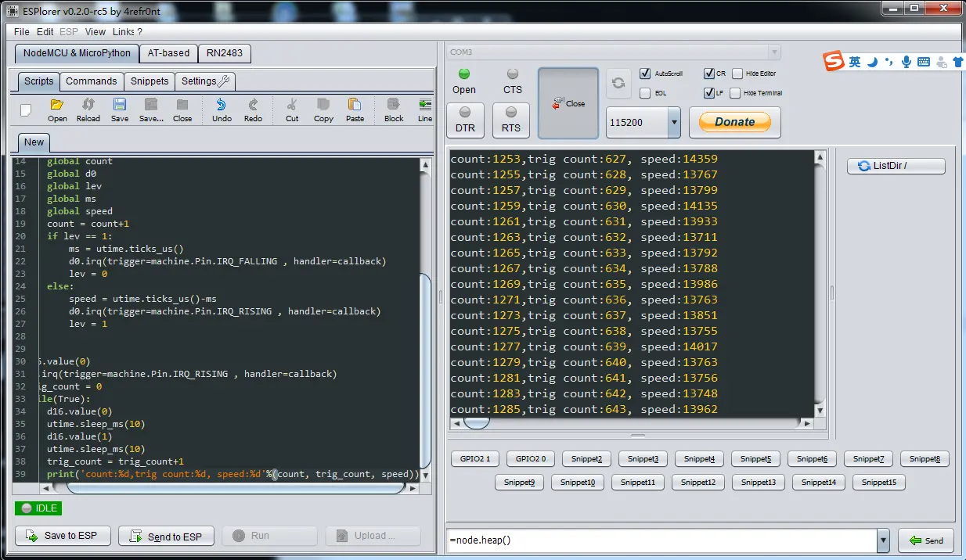Click the Save file toolbar icon

[x=120, y=109]
